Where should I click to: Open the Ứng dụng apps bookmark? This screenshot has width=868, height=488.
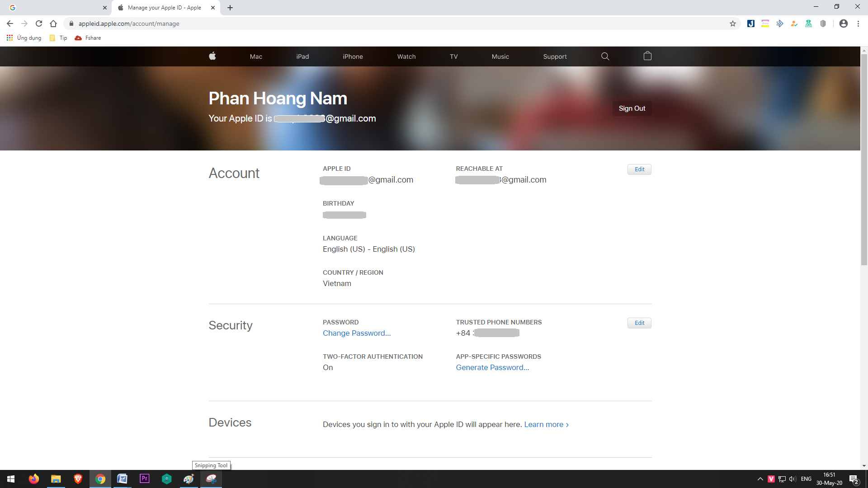[x=24, y=38]
